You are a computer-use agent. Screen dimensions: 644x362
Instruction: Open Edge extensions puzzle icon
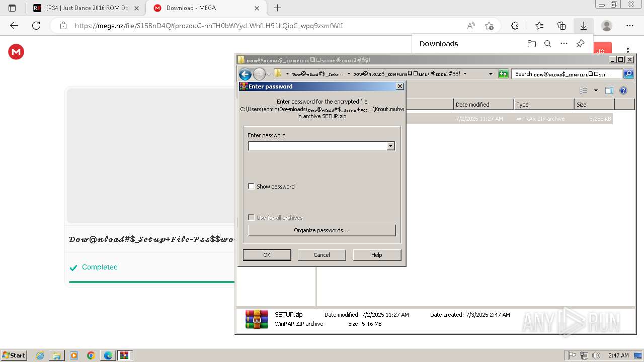tap(515, 26)
